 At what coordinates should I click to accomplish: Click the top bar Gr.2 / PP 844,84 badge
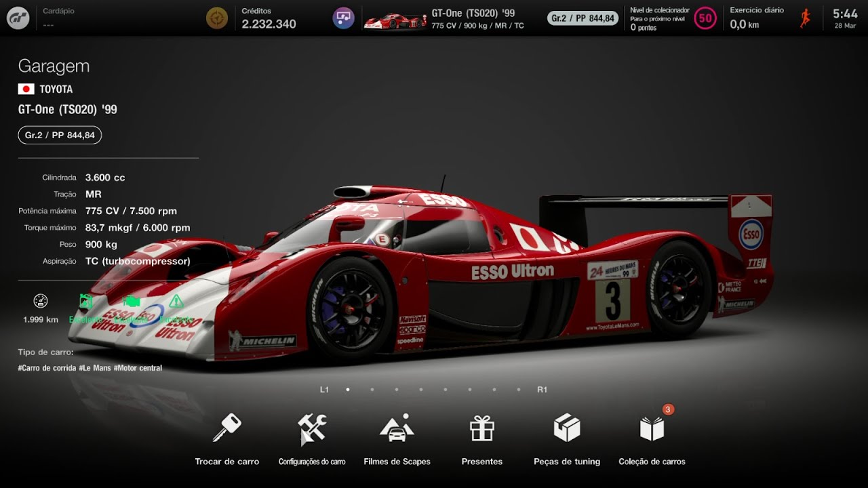coord(583,18)
